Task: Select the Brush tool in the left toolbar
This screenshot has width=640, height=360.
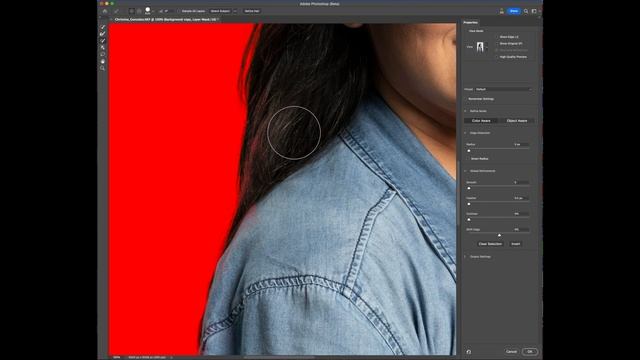Action: pyautogui.click(x=102, y=41)
